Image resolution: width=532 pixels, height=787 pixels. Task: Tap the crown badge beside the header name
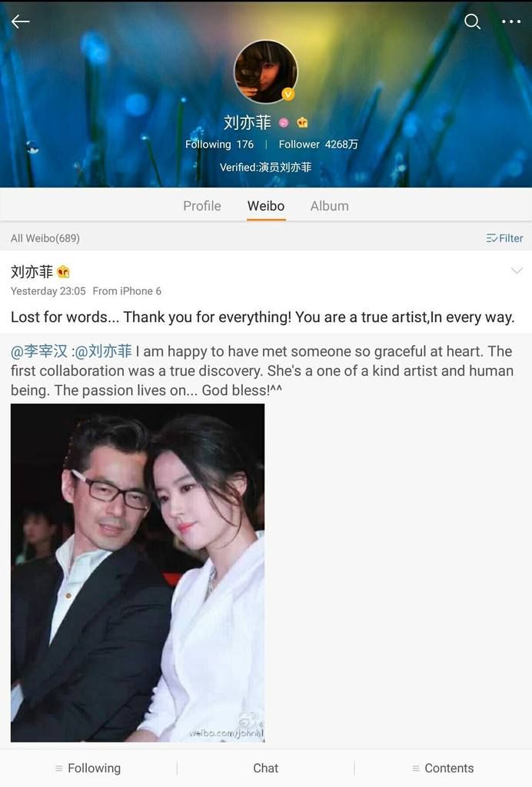pos(302,122)
